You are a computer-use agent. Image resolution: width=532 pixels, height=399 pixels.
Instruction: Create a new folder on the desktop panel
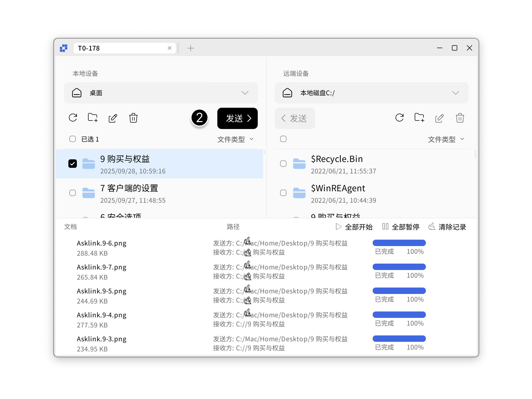(93, 118)
